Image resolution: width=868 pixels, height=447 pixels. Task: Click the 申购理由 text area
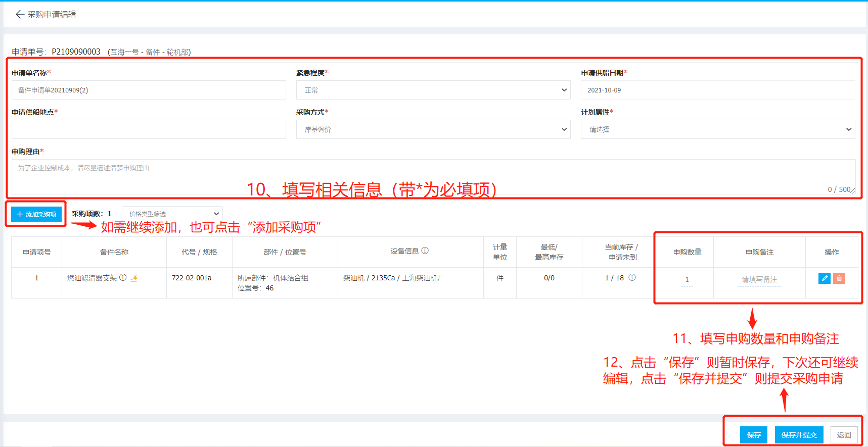coord(433,177)
